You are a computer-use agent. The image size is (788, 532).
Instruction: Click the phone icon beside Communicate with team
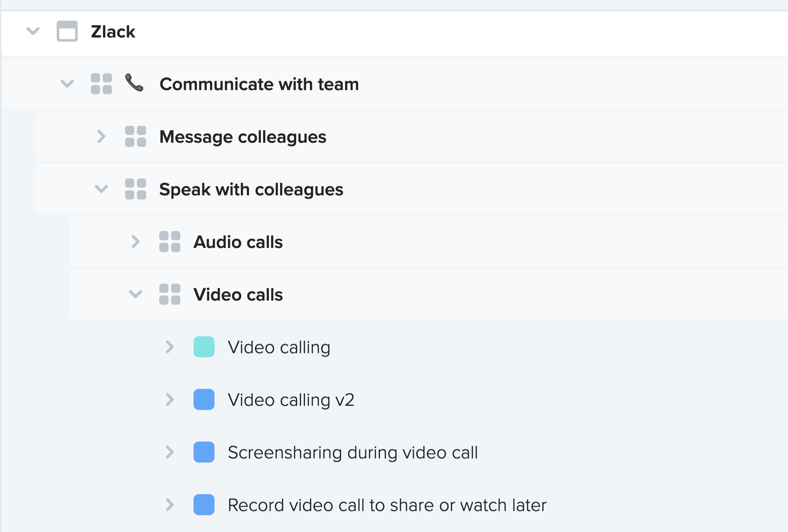(134, 83)
